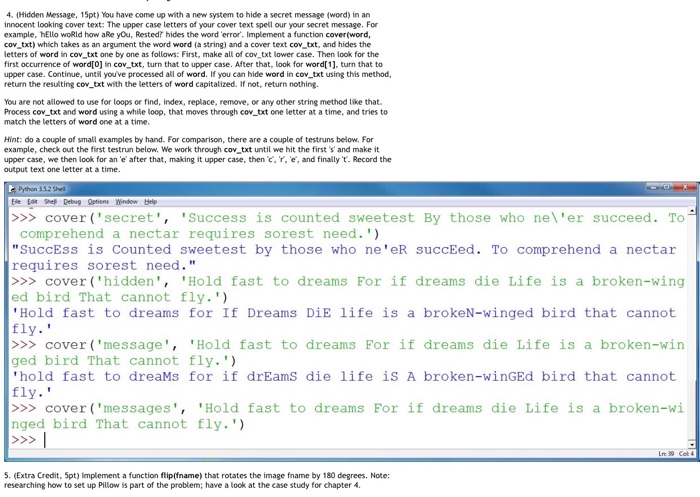Maximize the Python 3.5.2 Shell window
This screenshot has height=497, width=700.
point(668,187)
